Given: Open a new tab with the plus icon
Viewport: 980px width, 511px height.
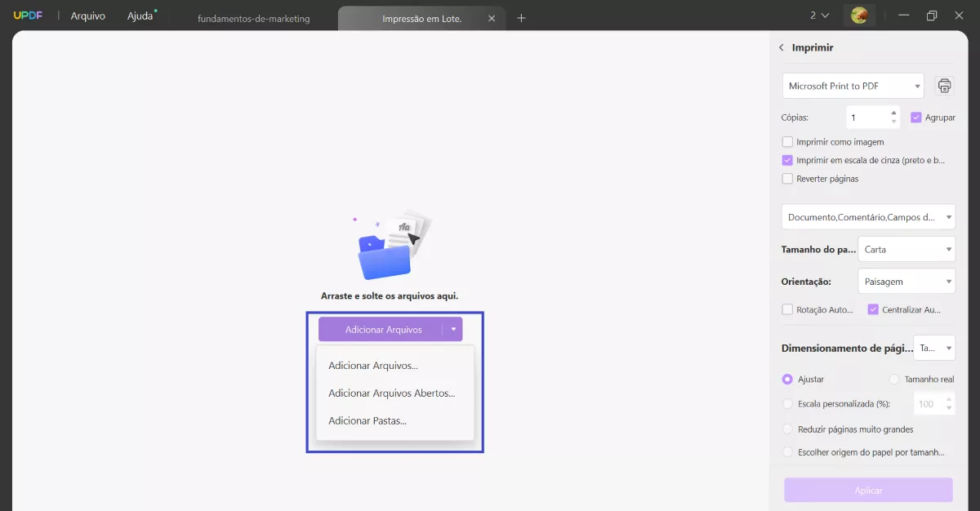Looking at the screenshot, I should coord(521,17).
